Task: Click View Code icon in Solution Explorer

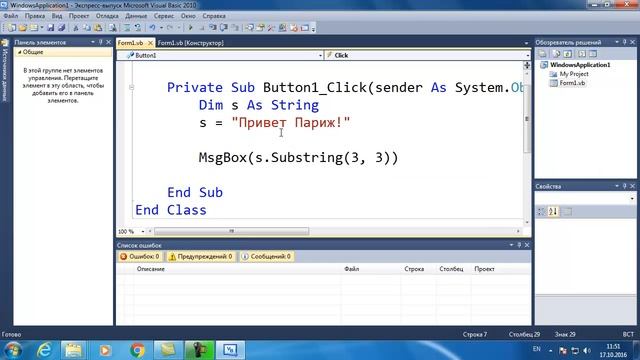Action: (582, 53)
